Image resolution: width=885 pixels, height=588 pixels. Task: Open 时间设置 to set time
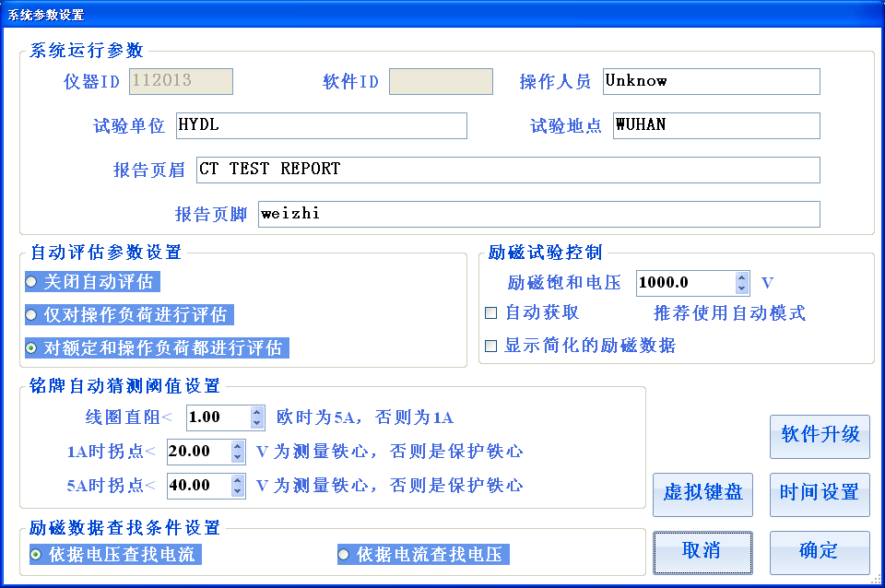coord(819,495)
